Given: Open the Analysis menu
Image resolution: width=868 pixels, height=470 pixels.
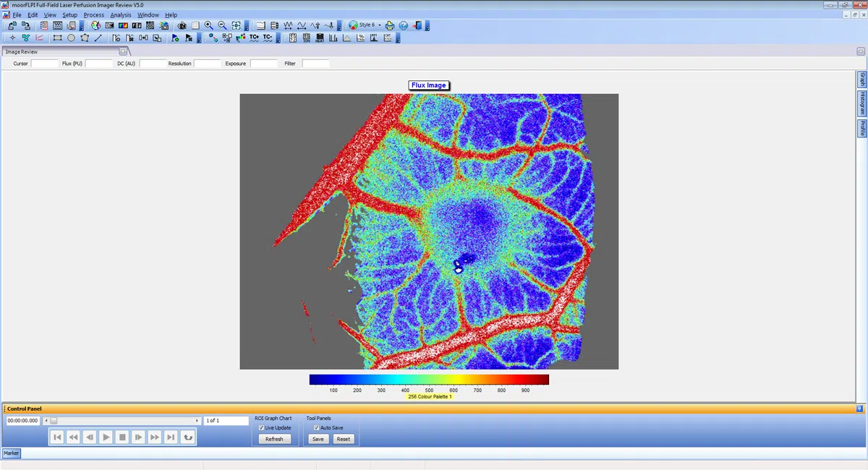Looking at the screenshot, I should [x=120, y=14].
